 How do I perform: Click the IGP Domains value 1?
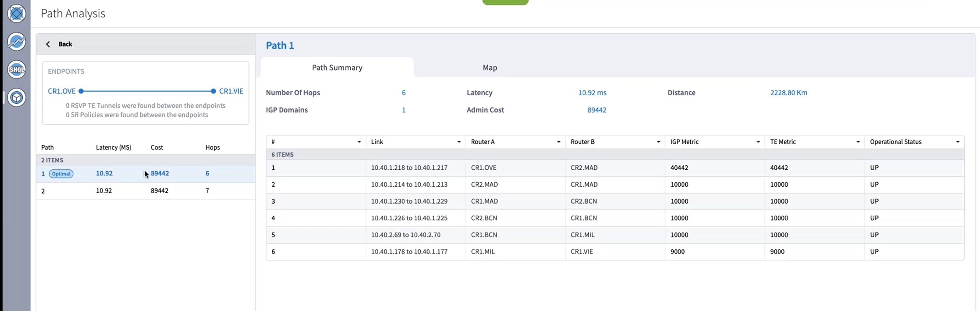click(x=404, y=110)
